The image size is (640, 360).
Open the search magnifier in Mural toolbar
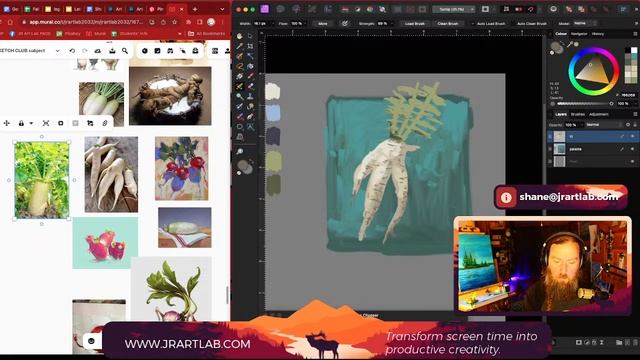pos(125,51)
